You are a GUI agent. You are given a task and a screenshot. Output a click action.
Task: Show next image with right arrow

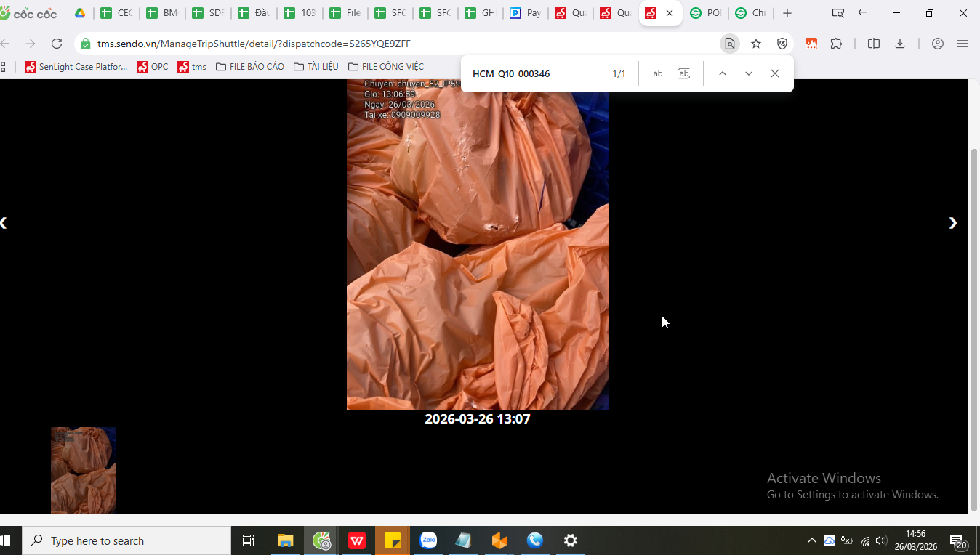click(x=952, y=223)
